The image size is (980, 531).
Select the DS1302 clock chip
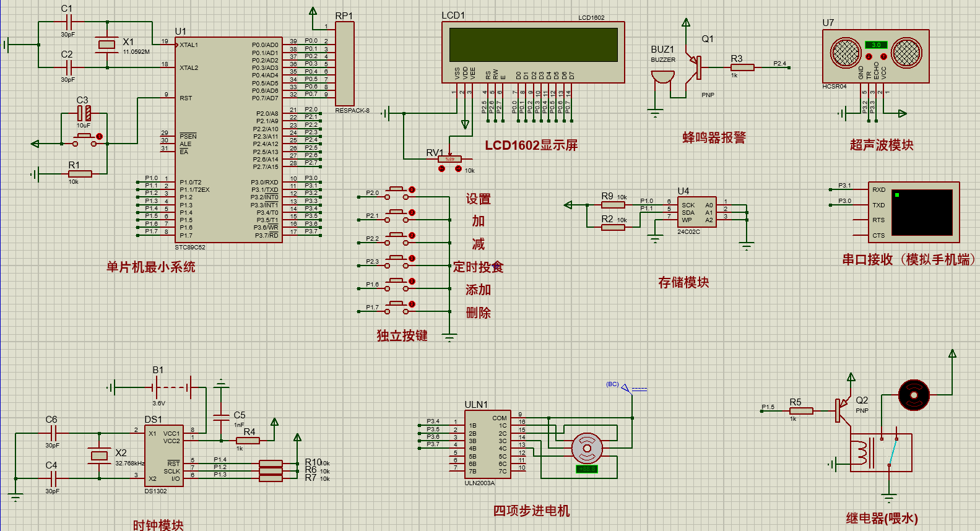click(x=163, y=456)
